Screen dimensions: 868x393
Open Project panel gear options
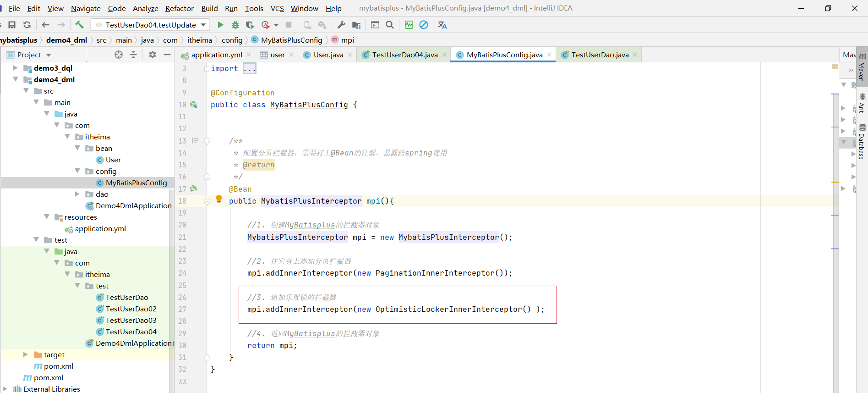[x=153, y=55]
